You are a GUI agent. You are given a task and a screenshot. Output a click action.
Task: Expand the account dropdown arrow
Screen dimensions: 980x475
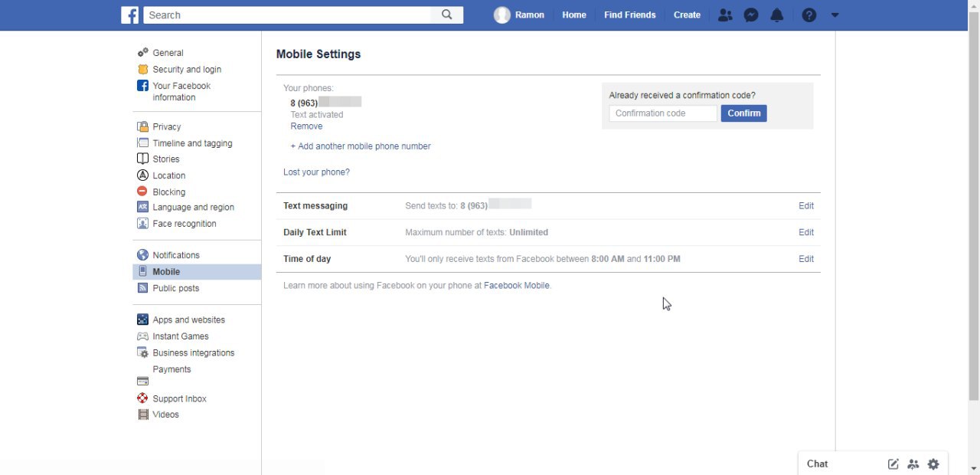(835, 15)
